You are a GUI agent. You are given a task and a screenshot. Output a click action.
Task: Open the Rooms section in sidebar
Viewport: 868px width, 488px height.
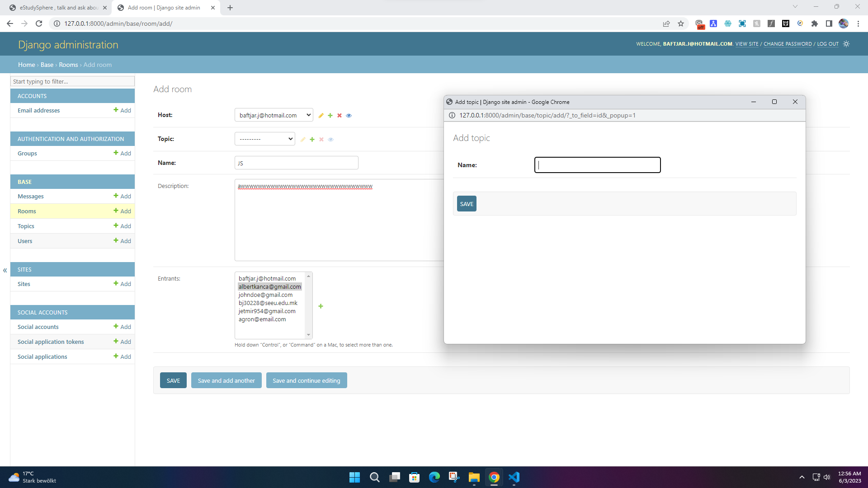click(x=26, y=211)
